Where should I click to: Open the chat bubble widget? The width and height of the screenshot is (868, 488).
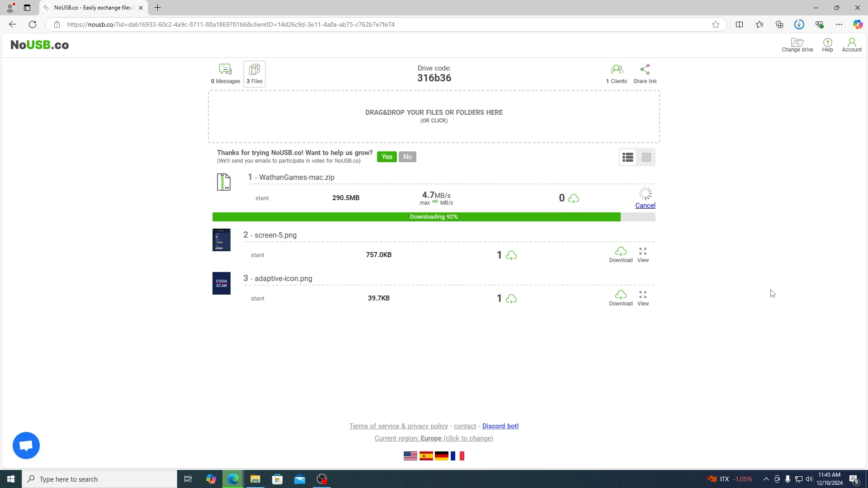pos(26,446)
